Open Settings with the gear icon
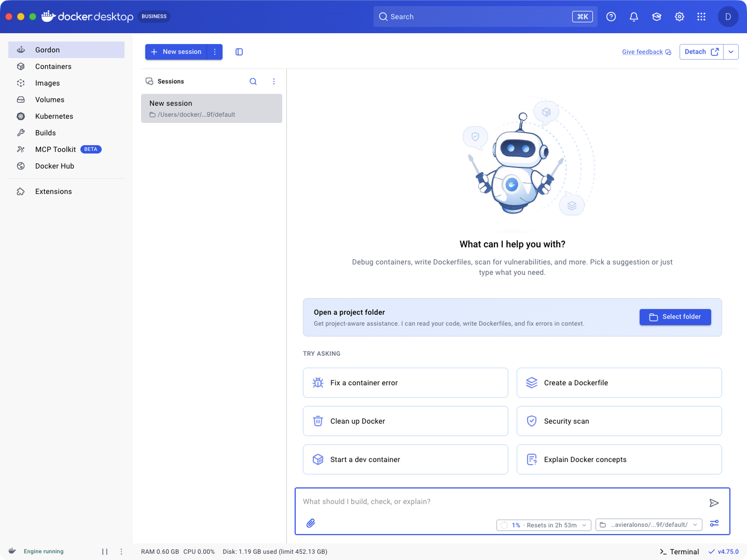Image resolution: width=747 pixels, height=560 pixels. click(x=680, y=17)
